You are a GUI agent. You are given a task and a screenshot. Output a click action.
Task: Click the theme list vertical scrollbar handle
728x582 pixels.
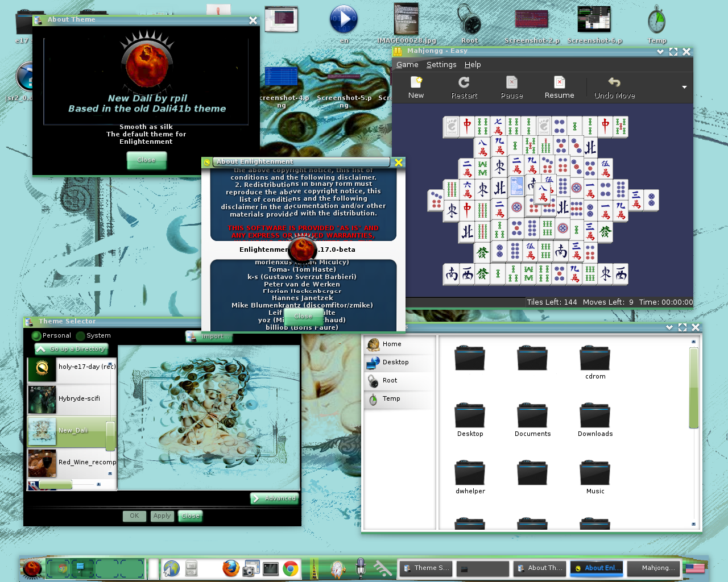click(x=110, y=435)
